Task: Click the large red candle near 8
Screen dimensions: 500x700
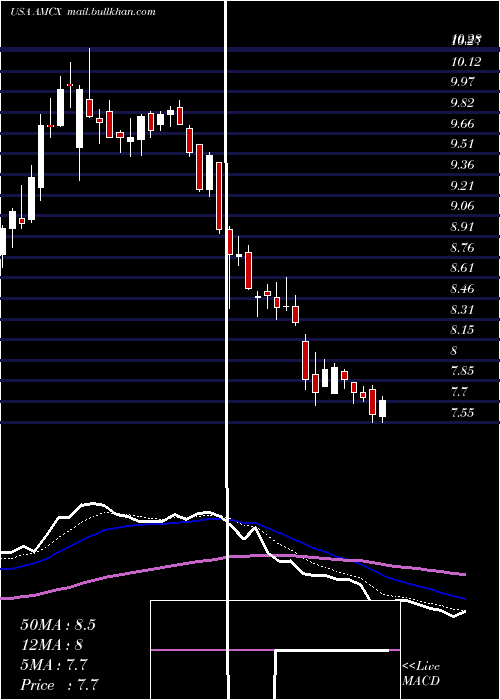Action: click(x=305, y=360)
